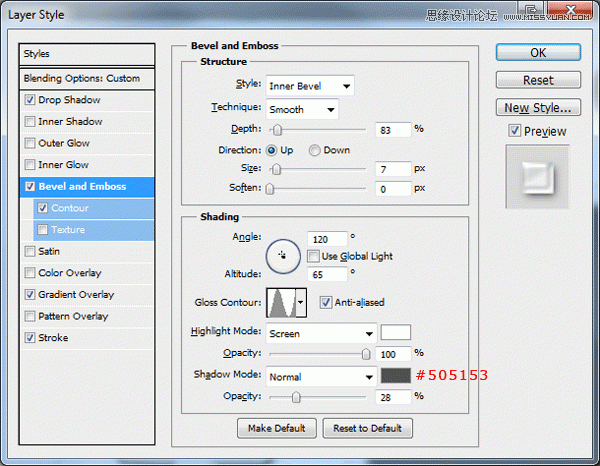This screenshot has height=466, width=600.
Task: Click the Gloss Contour curve thumbnail
Action: point(281,302)
